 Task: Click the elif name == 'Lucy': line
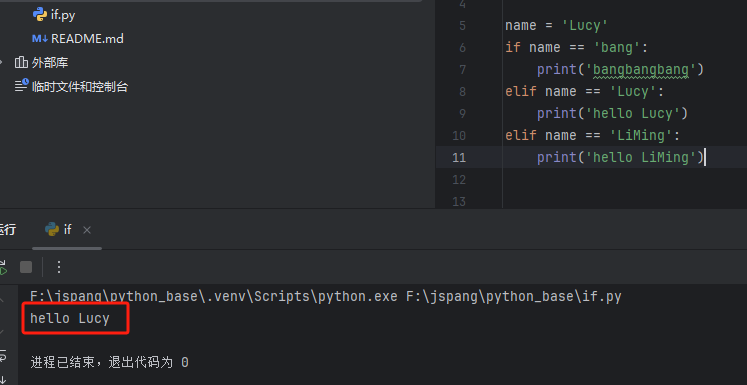point(585,91)
